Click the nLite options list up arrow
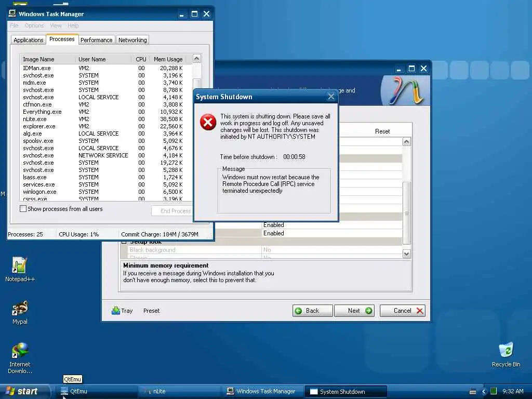Screen dimensions: 532x399 pos(406,141)
